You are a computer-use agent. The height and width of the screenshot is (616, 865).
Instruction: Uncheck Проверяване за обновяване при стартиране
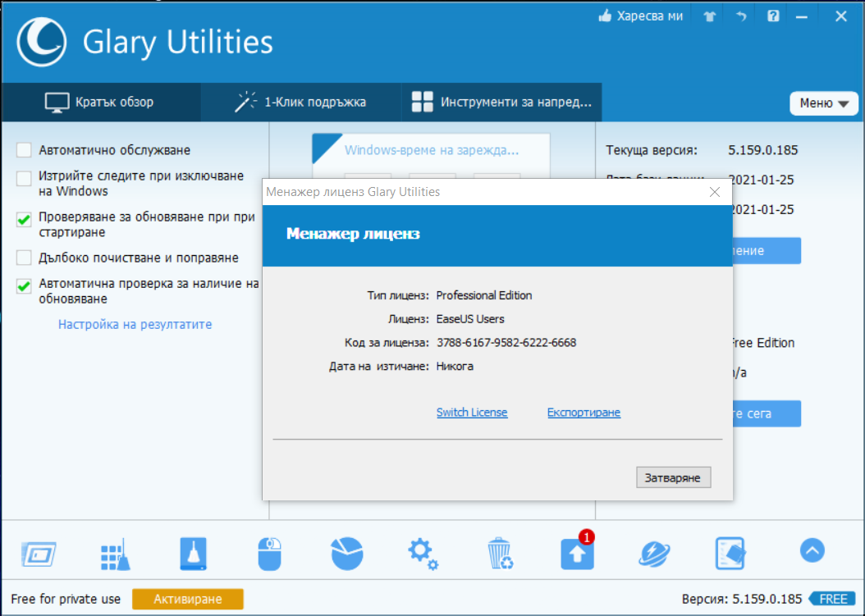click(24, 220)
